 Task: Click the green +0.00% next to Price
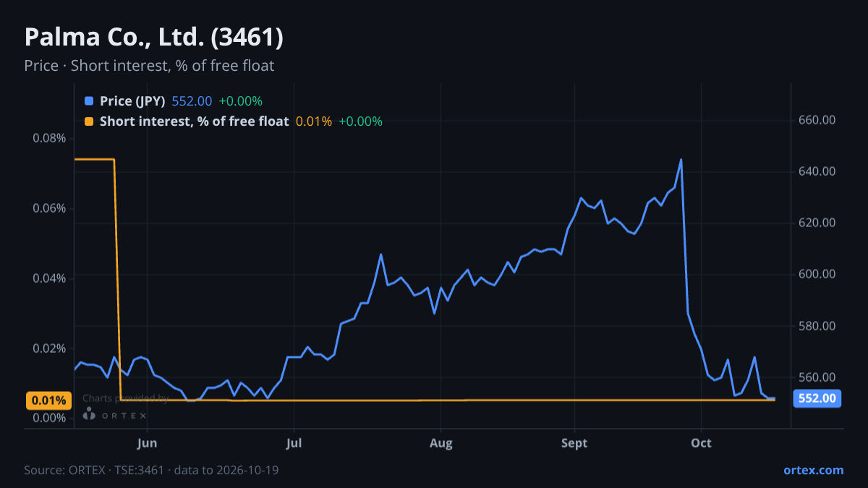tap(240, 101)
